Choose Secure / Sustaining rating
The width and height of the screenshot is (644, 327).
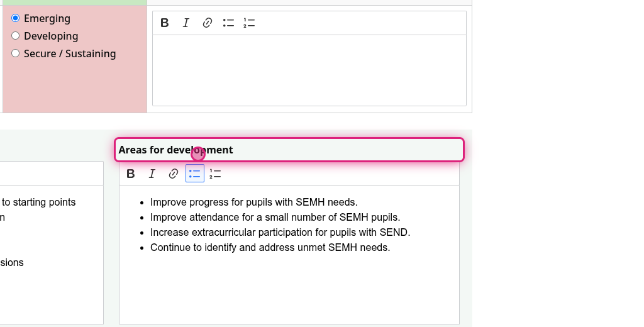pos(16,53)
